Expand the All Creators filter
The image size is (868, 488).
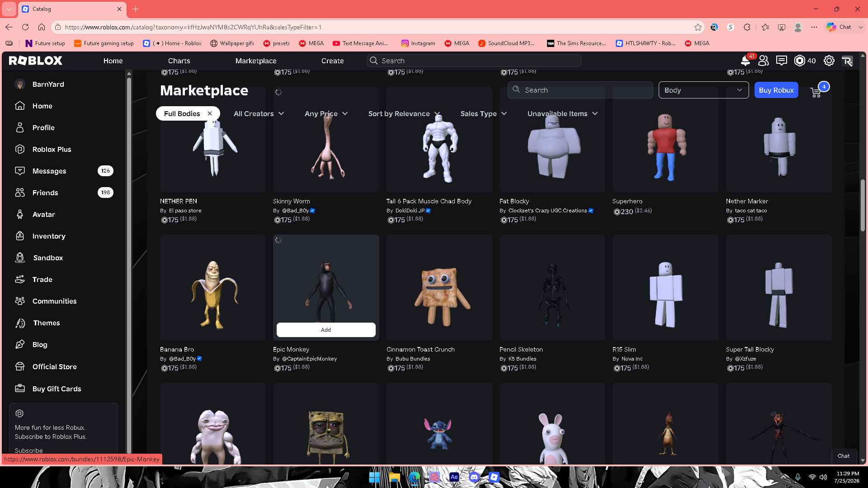(259, 114)
